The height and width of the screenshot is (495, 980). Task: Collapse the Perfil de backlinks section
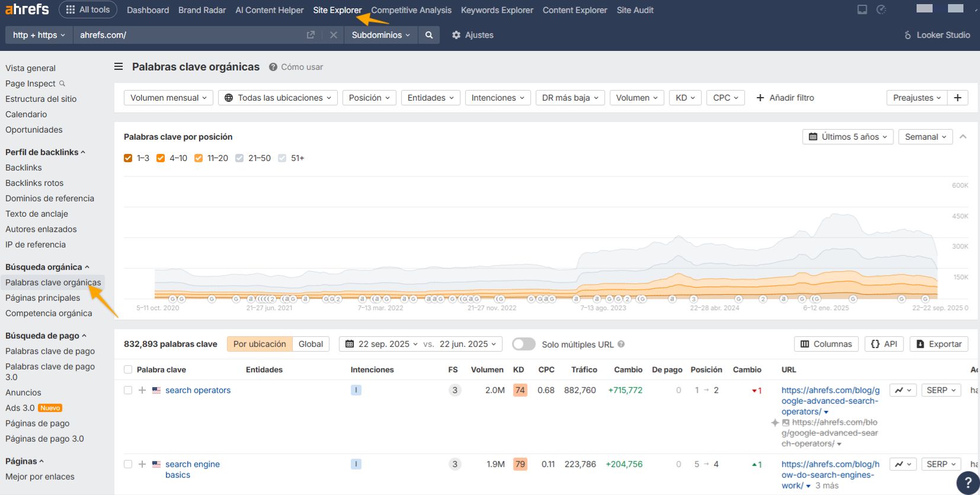coord(45,152)
